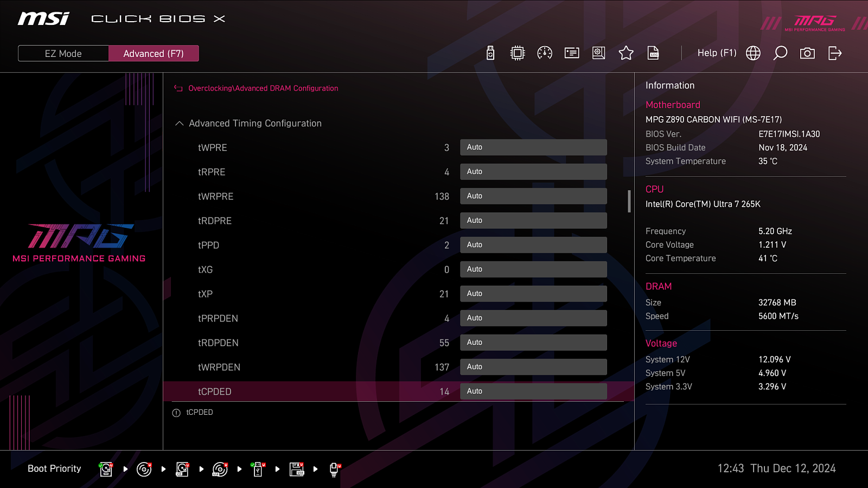Open the tXG Auto field
868x488 pixels.
tap(533, 269)
